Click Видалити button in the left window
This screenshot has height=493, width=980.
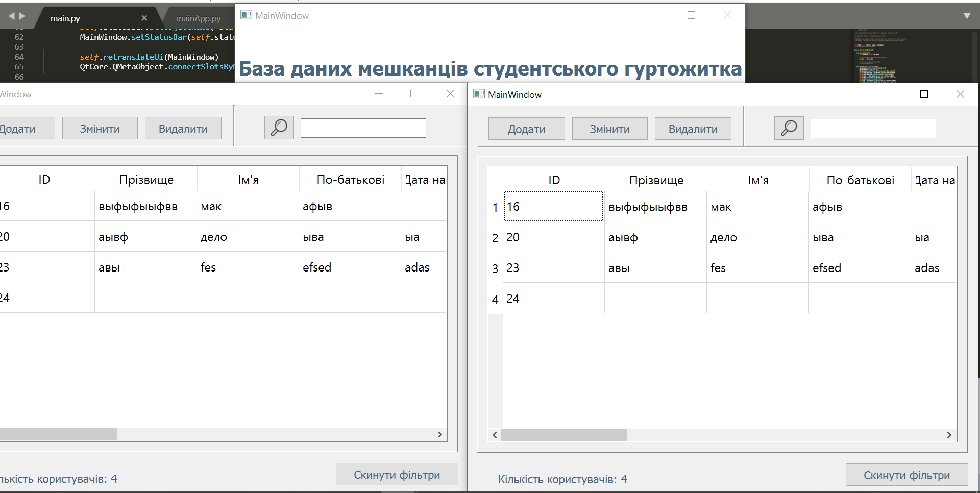tap(183, 129)
